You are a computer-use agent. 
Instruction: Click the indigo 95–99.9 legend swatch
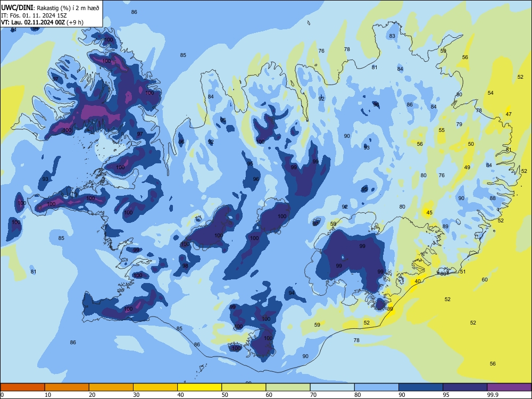point(465,387)
